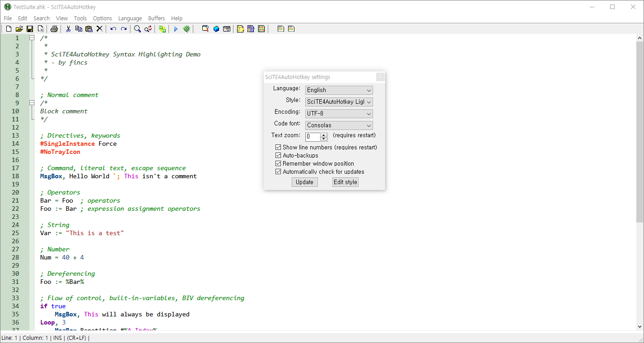This screenshot has width=644, height=343.
Task: Open Find with magnifying glass icon
Action: pyautogui.click(x=138, y=29)
